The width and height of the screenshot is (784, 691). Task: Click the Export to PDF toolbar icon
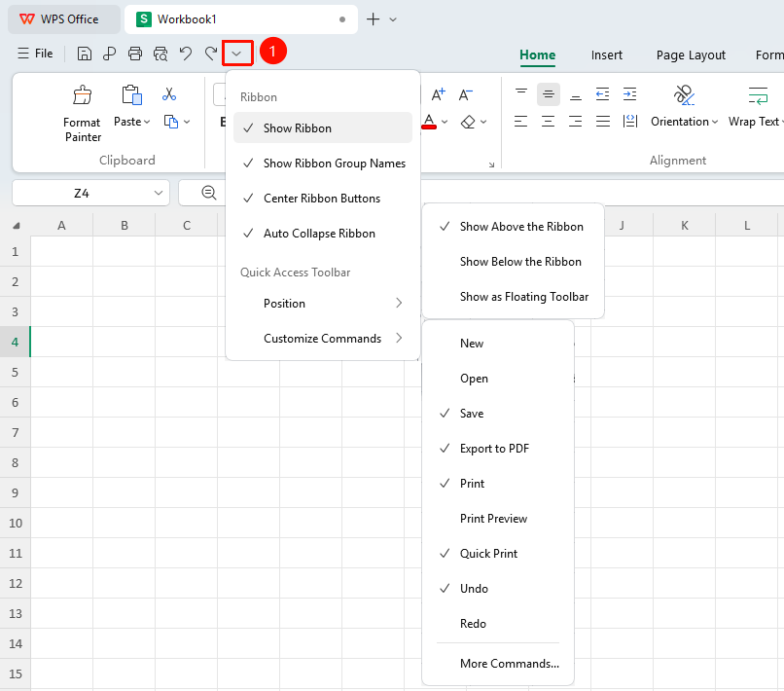(110, 53)
